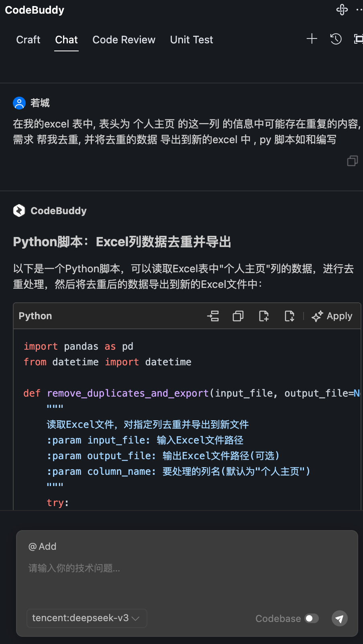The width and height of the screenshot is (363, 644).
Task: Switch to the Craft tab
Action: click(x=28, y=40)
